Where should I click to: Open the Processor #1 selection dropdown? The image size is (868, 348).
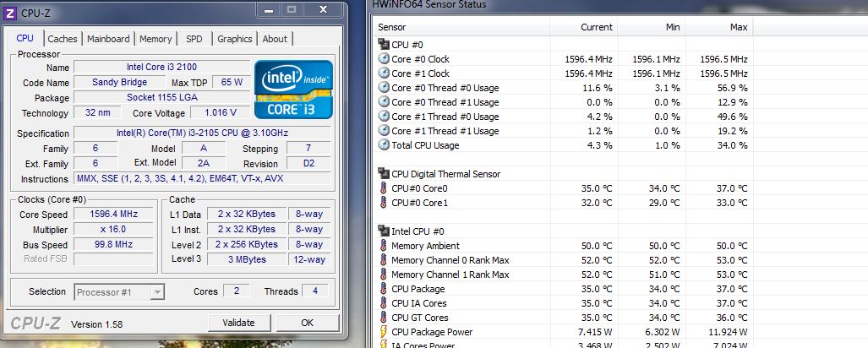(119, 292)
